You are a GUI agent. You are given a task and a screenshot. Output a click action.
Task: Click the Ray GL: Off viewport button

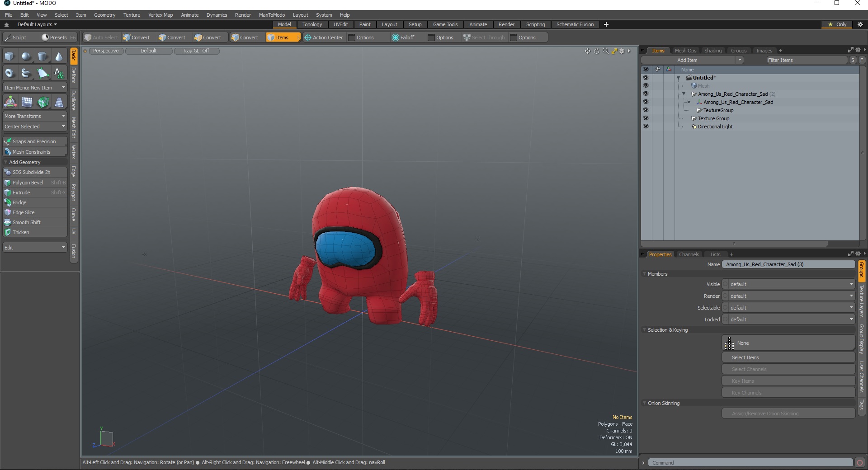click(197, 51)
